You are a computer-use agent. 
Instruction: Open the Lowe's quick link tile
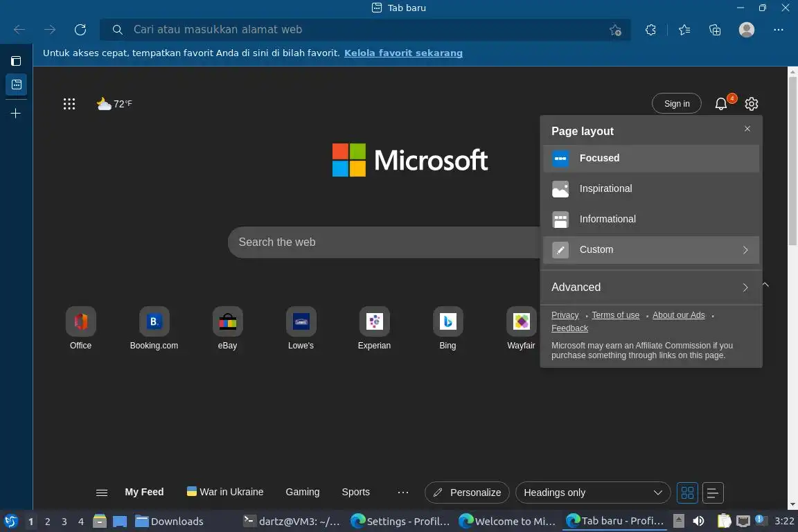(x=301, y=328)
